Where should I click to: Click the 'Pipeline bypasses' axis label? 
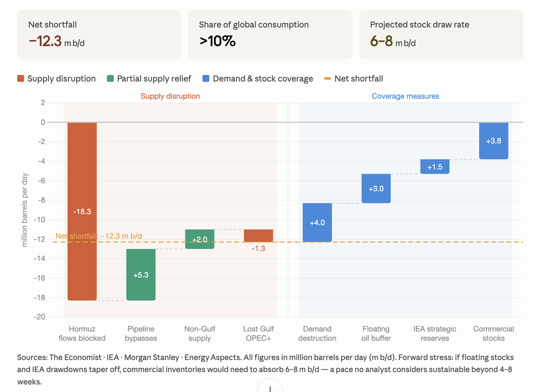pos(141,334)
